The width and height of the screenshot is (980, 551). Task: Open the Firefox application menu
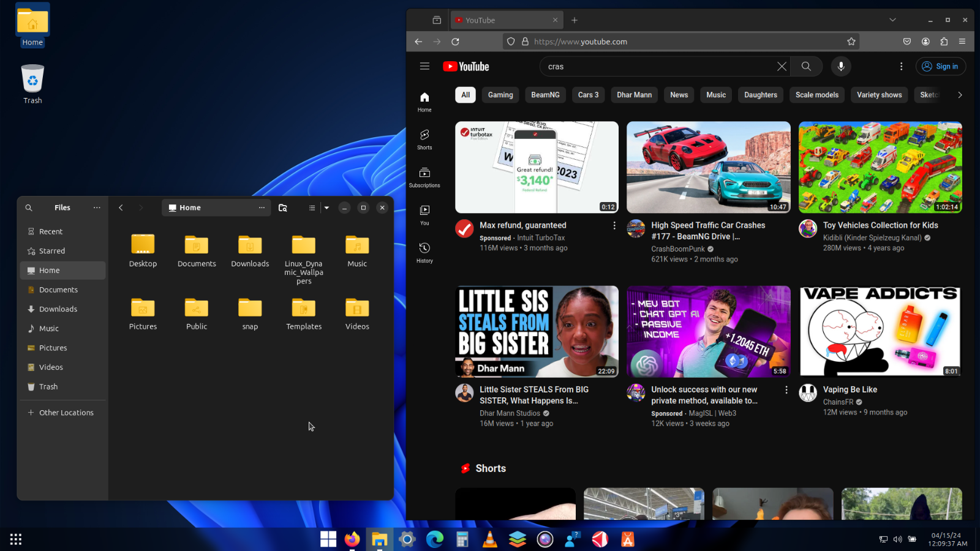point(962,42)
